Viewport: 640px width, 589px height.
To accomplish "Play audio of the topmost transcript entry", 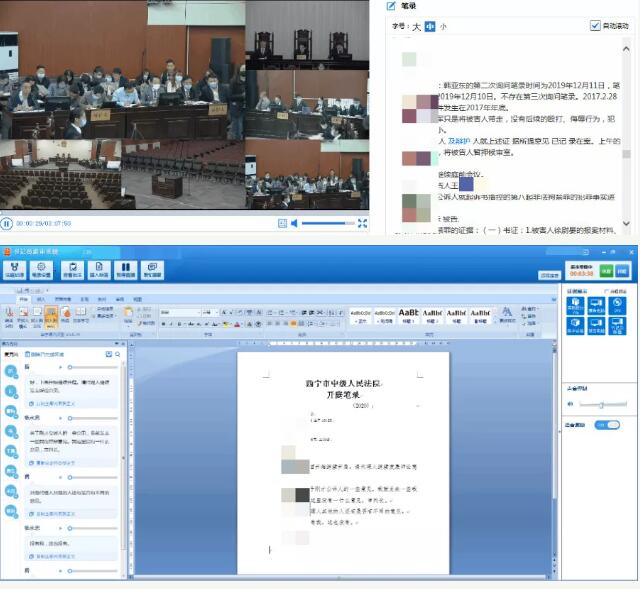I will tap(61, 367).
